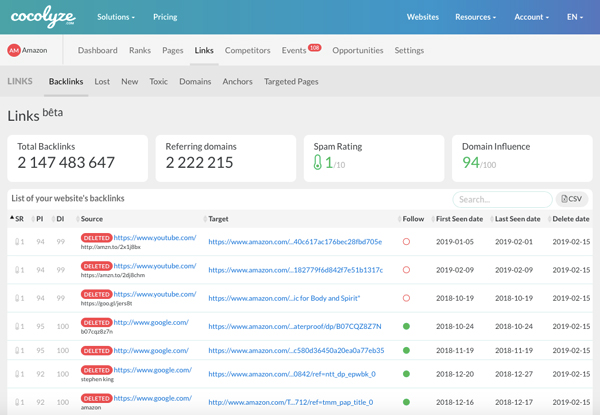Click Last Seen date 2018-12-27 cell

point(514,374)
